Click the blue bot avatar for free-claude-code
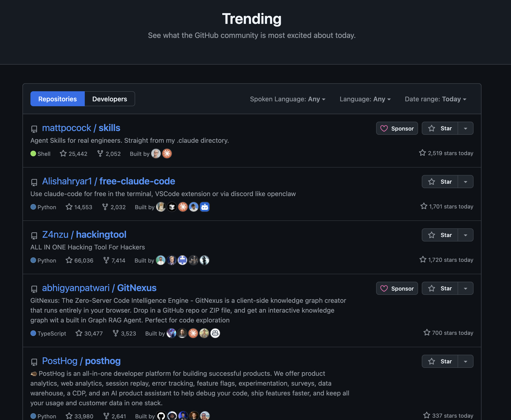511x420 pixels. point(205,207)
